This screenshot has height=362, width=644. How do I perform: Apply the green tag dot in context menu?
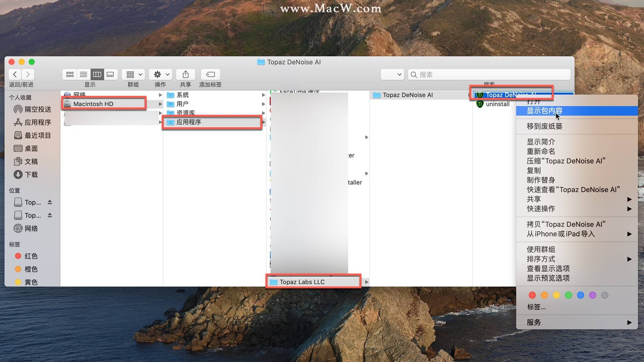569,295
